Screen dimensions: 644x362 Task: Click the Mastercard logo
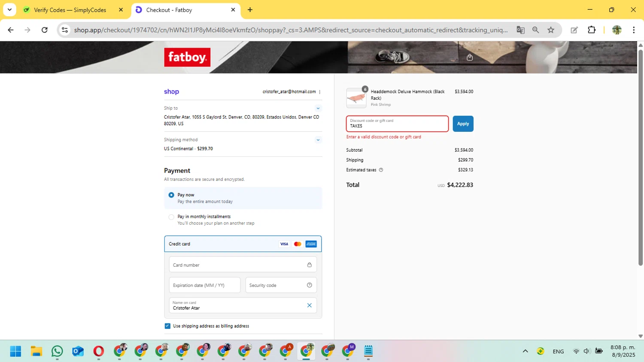tap(298, 244)
